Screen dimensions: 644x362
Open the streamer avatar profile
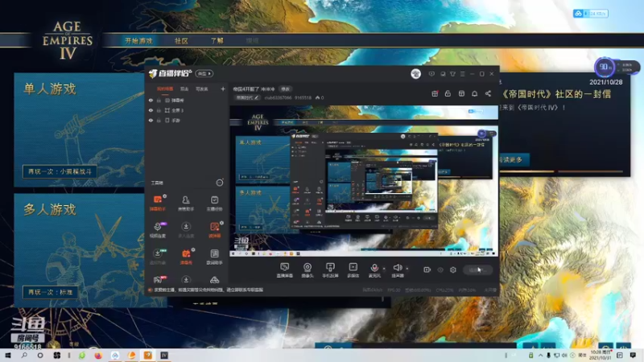click(x=415, y=73)
